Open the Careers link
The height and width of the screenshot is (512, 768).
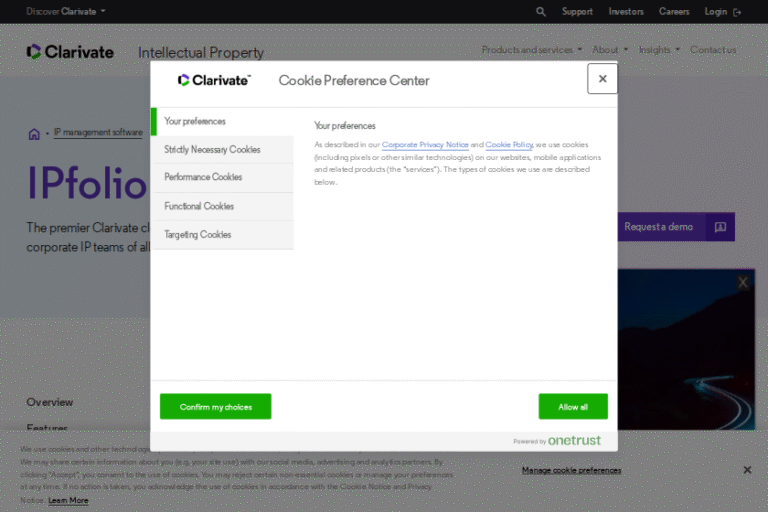click(674, 11)
